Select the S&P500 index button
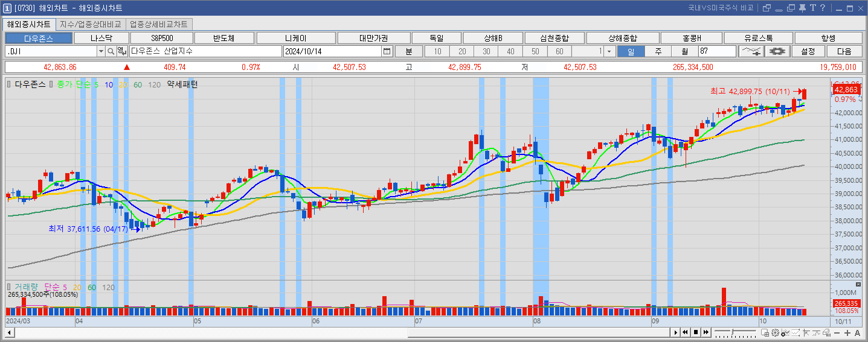 [162, 38]
